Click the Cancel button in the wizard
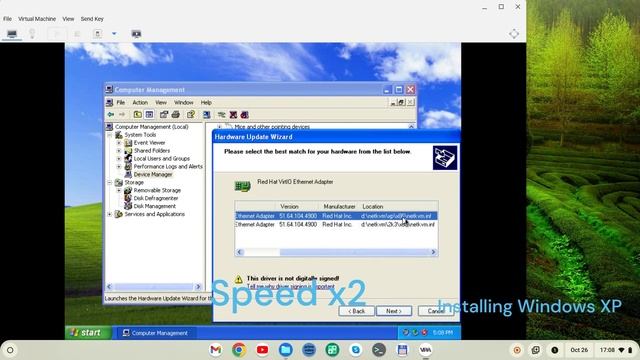This screenshot has height=360, width=640. pyautogui.click(x=436, y=311)
